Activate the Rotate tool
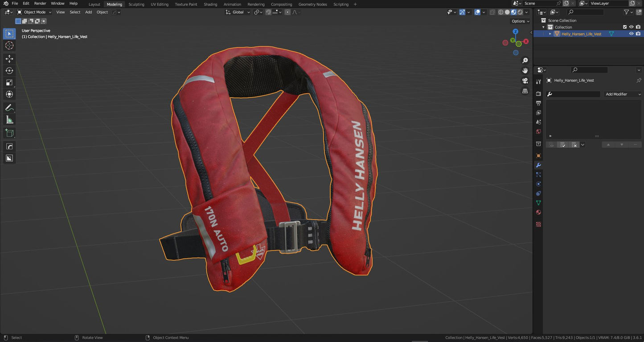 (9, 70)
